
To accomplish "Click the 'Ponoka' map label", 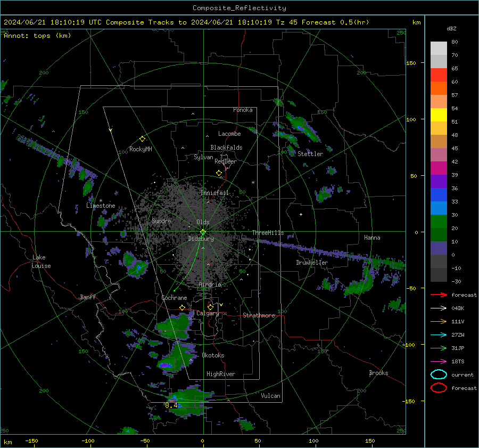I will [x=243, y=110].
